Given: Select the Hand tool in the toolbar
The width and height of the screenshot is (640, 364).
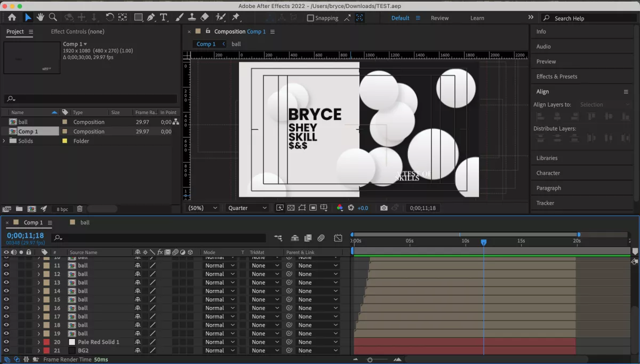Looking at the screenshot, I should click(40, 17).
